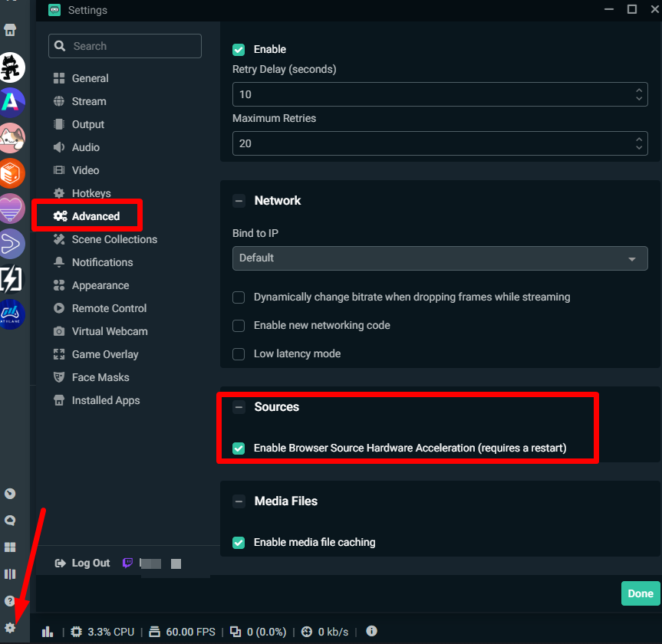Open the lightning bolt app icon
Image resolution: width=662 pixels, height=644 pixels.
12,279
